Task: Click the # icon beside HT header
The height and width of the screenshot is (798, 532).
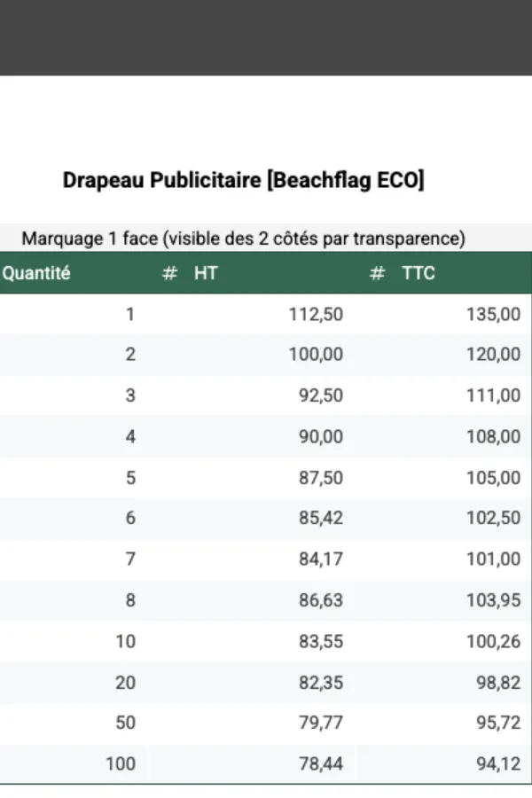Action: click(x=169, y=274)
